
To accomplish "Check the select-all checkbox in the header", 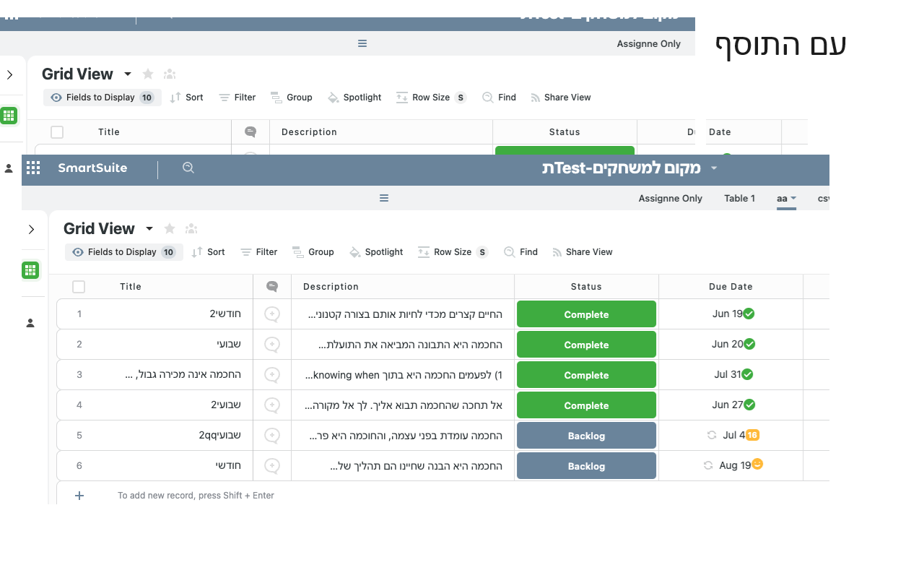I will pyautogui.click(x=79, y=286).
